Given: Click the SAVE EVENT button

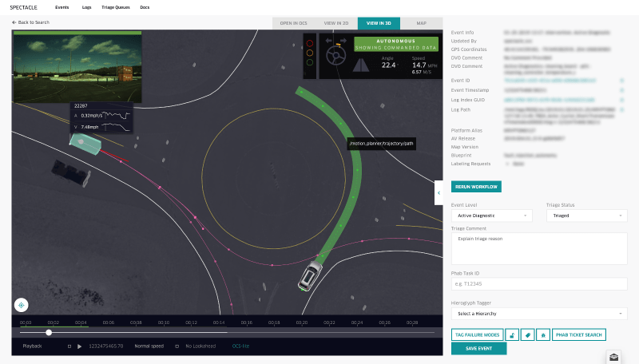Looking at the screenshot, I should coord(478,349).
